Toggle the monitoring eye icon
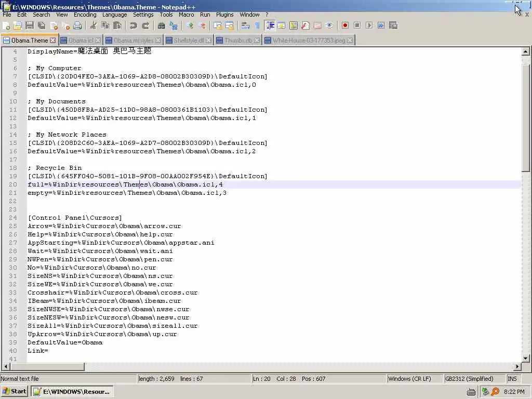The image size is (532, 399). coord(329,25)
